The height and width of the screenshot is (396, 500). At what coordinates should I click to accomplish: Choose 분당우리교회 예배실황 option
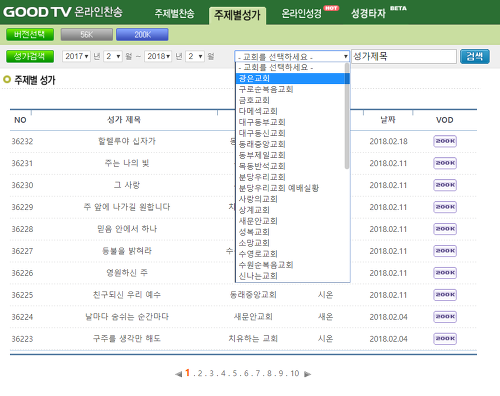290,188
